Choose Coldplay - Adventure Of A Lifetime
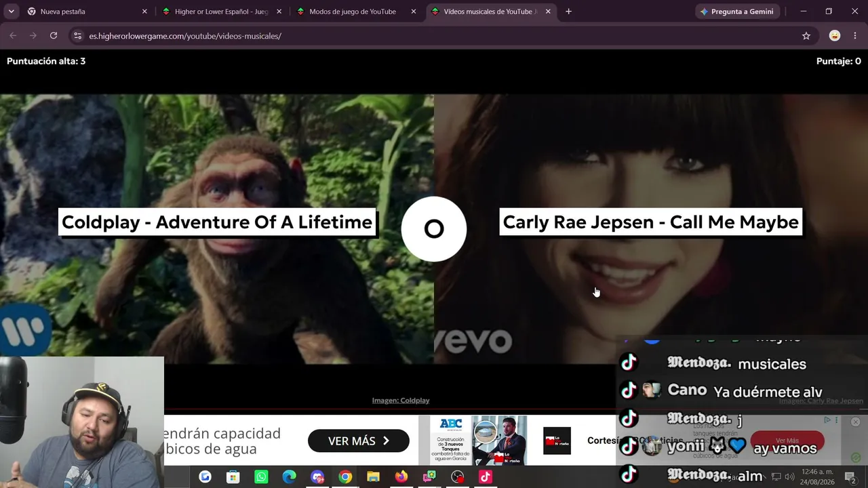Viewport: 868px width, 488px height. pyautogui.click(x=217, y=222)
